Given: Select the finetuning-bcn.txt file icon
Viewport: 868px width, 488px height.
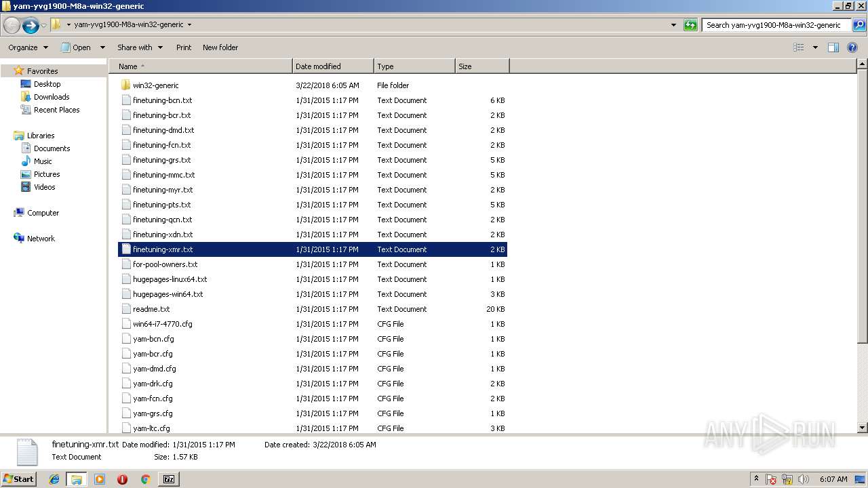Looking at the screenshot, I should pyautogui.click(x=125, y=100).
